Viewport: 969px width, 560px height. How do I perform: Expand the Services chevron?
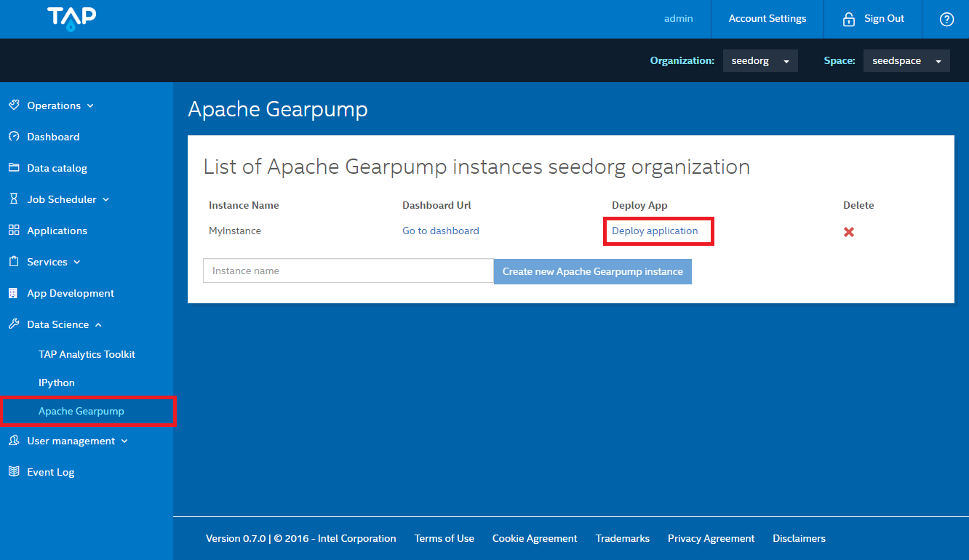coord(77,263)
